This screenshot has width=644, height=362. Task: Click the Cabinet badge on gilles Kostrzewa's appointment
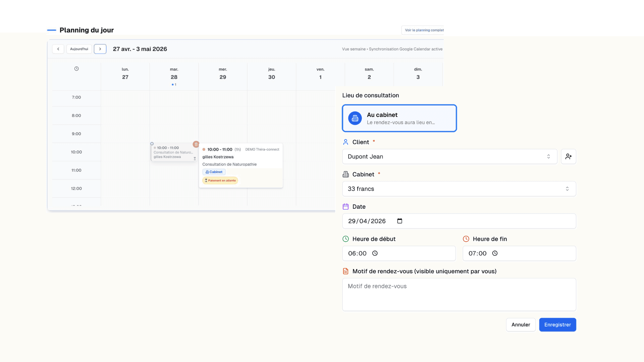point(214,172)
